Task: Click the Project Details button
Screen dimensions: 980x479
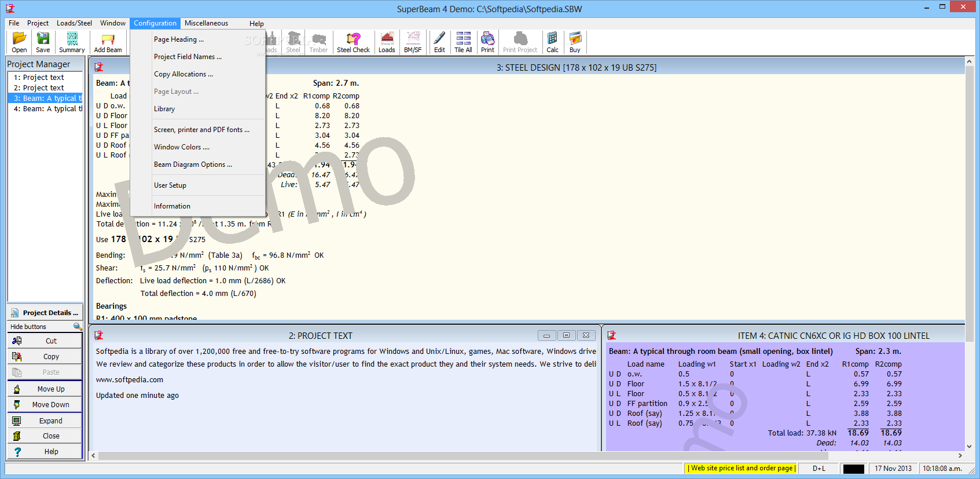Action: pyautogui.click(x=45, y=312)
